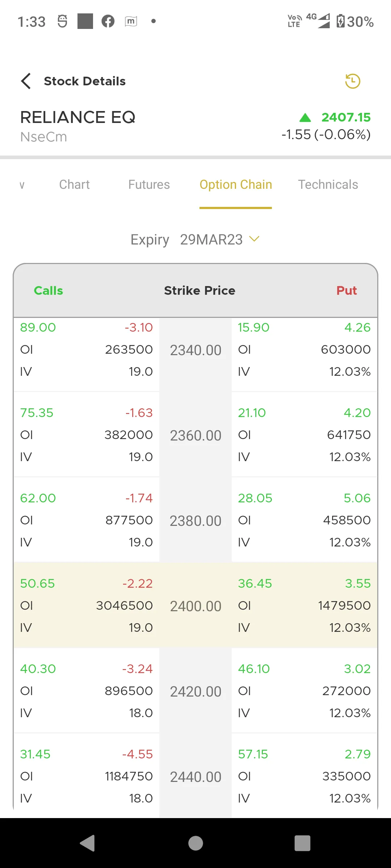Switch to the Chart tab

coord(74,184)
